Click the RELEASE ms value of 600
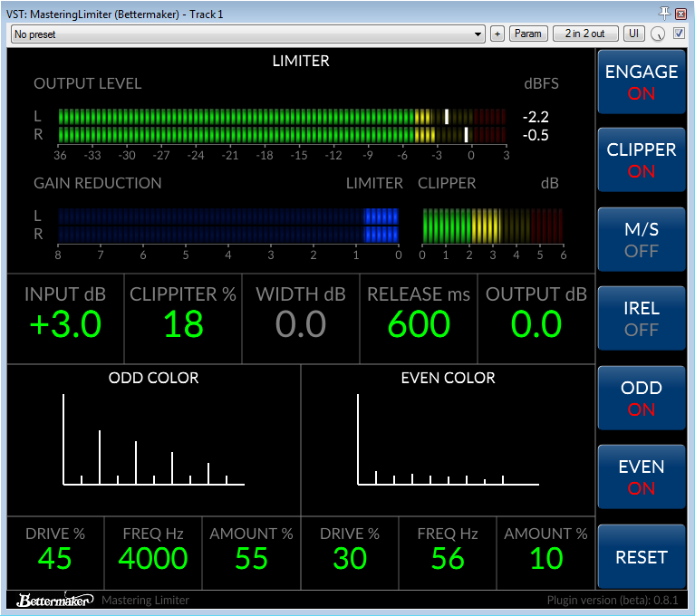Image resolution: width=695 pixels, height=616 pixels. point(419,324)
